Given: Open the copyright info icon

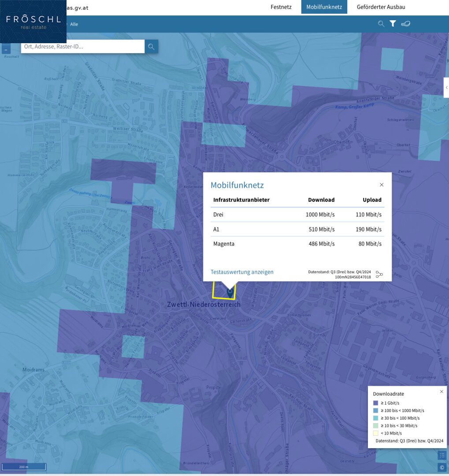Looking at the screenshot, I should (442, 467).
